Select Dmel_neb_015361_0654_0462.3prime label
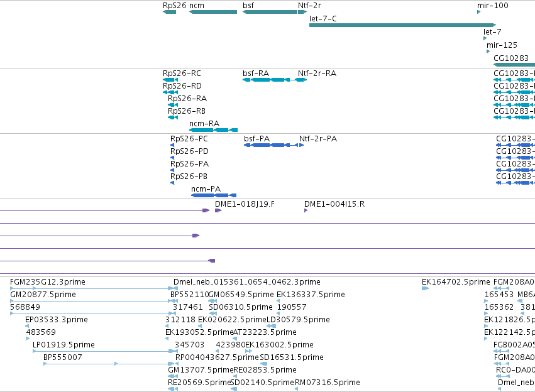Viewport: 535px width, 392px height. point(247,282)
